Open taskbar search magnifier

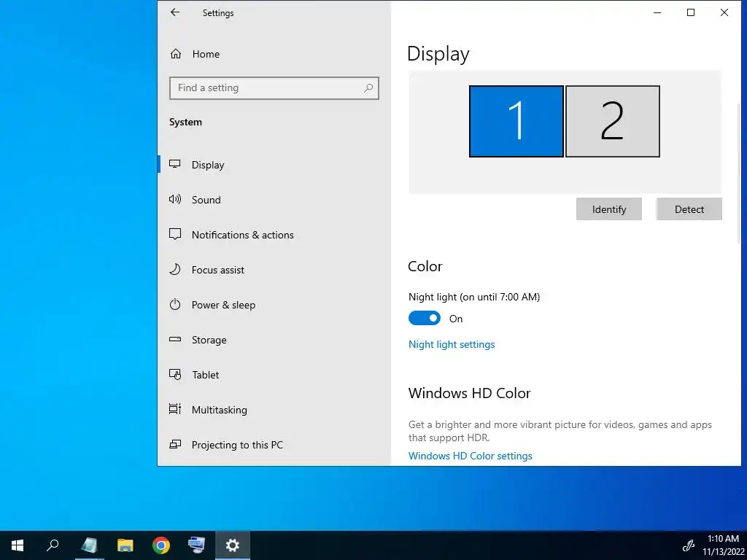(53, 545)
